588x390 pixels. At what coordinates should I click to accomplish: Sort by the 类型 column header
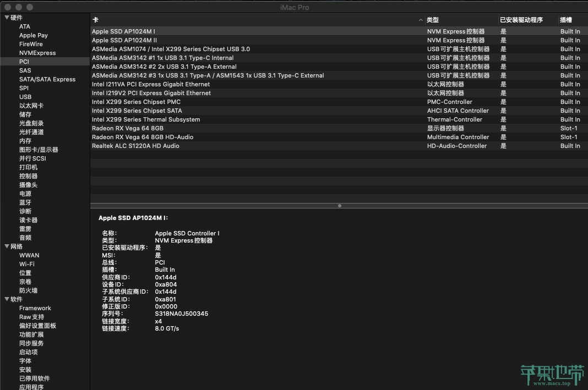pyautogui.click(x=433, y=20)
